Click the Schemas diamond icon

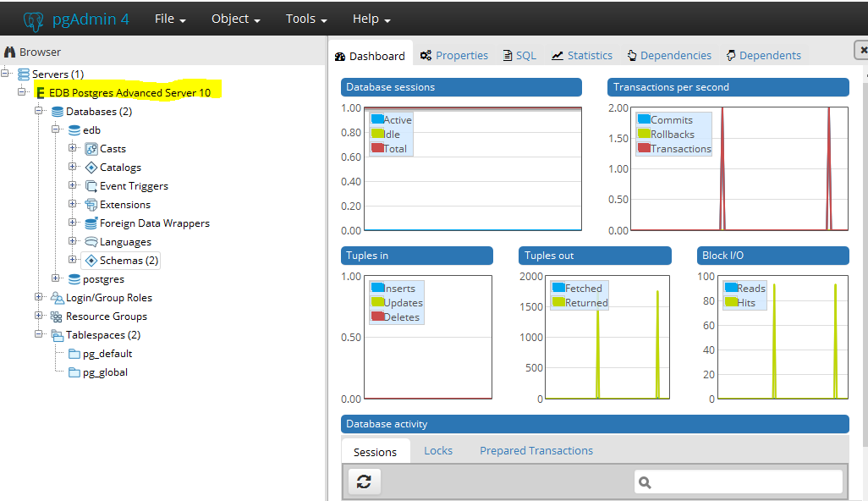(x=91, y=261)
